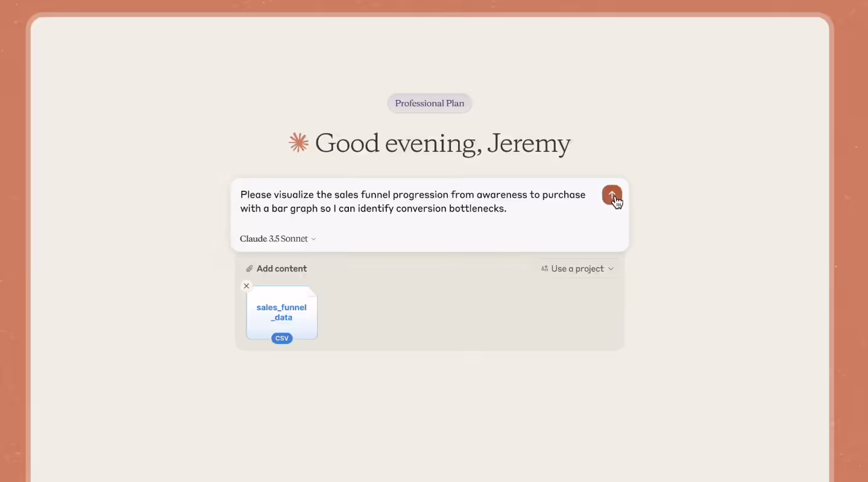Viewport: 868px width, 482px height.
Task: Open the Claude 3.5 Sonnet model selector
Action: tap(278, 239)
